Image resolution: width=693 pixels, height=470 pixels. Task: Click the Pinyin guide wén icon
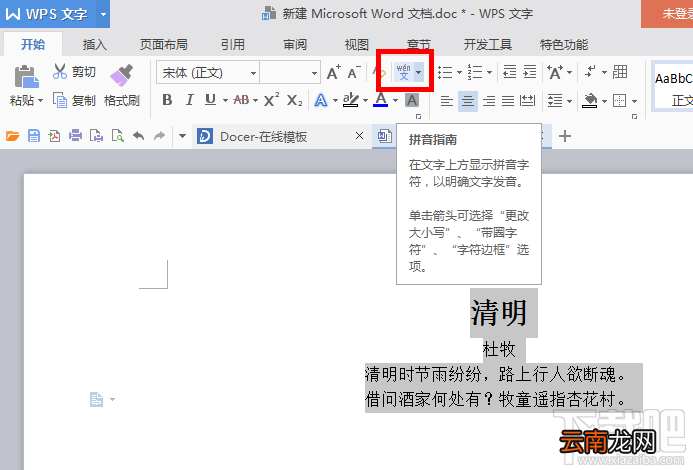[x=403, y=72]
